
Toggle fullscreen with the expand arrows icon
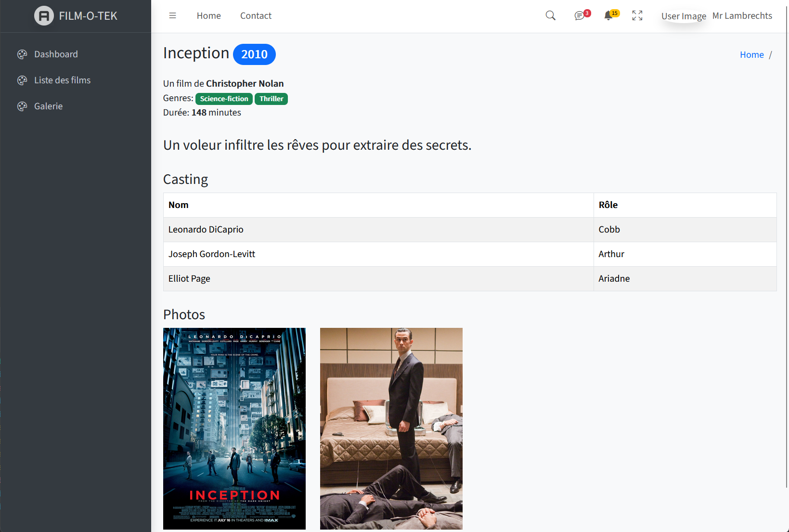point(637,16)
